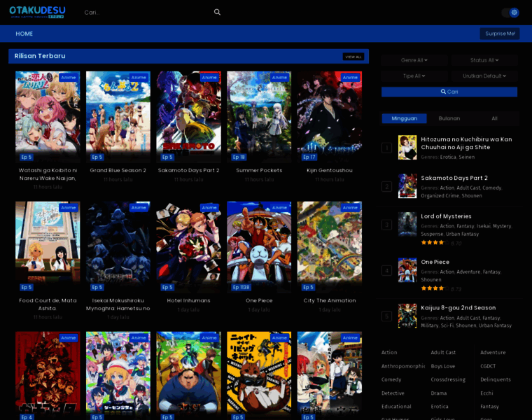Image resolution: width=532 pixels, height=420 pixels.
Task: Select the Drama genre
Action: pyautogui.click(x=439, y=393)
